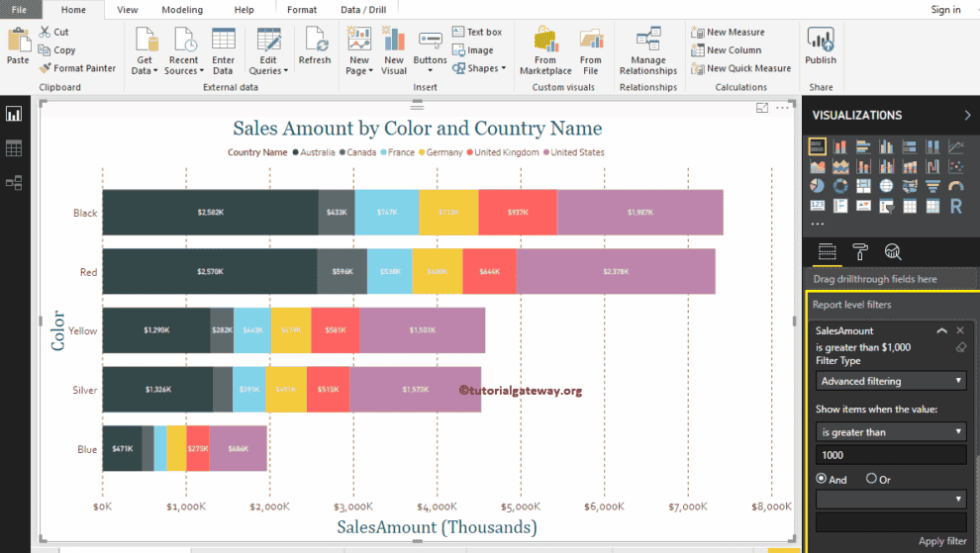The width and height of the screenshot is (980, 553).
Task: Select the Clustered bar chart visual
Action: tap(863, 146)
